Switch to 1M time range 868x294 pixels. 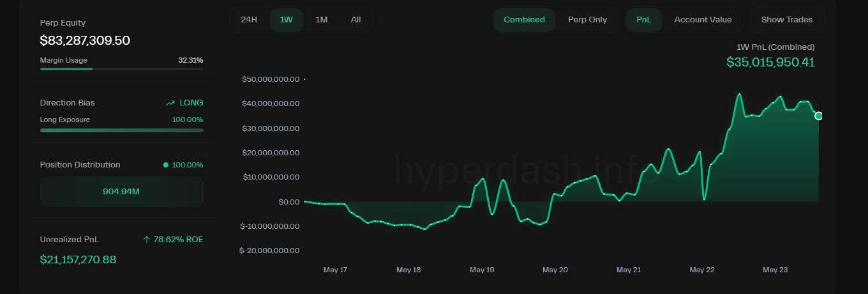click(x=322, y=20)
